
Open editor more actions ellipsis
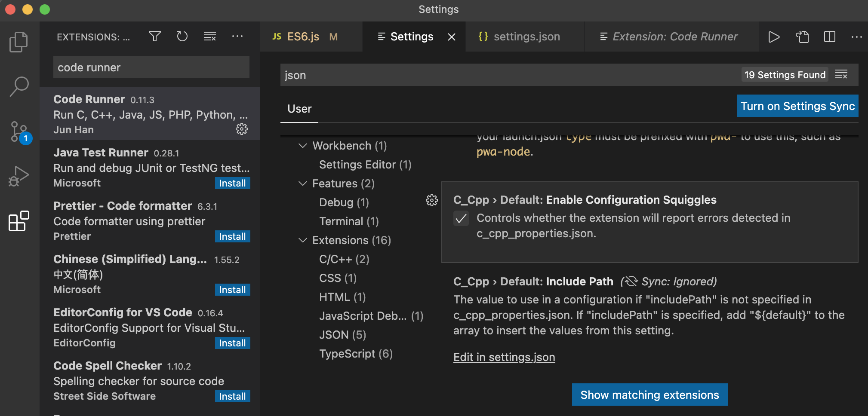pyautogui.click(x=857, y=37)
